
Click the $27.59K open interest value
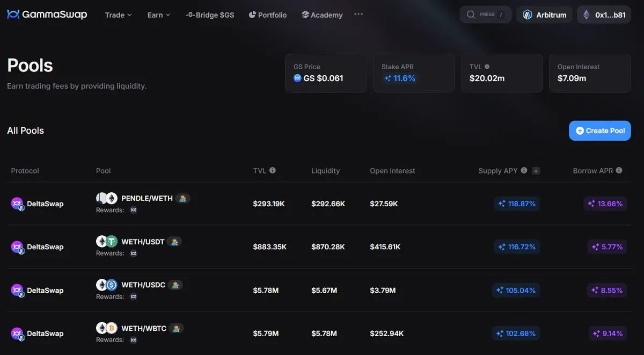point(384,204)
